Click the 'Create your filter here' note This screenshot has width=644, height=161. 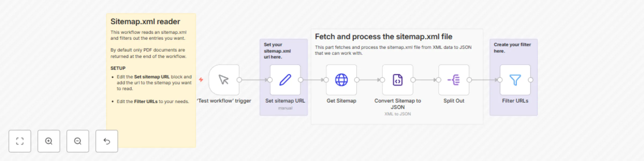[513, 47]
